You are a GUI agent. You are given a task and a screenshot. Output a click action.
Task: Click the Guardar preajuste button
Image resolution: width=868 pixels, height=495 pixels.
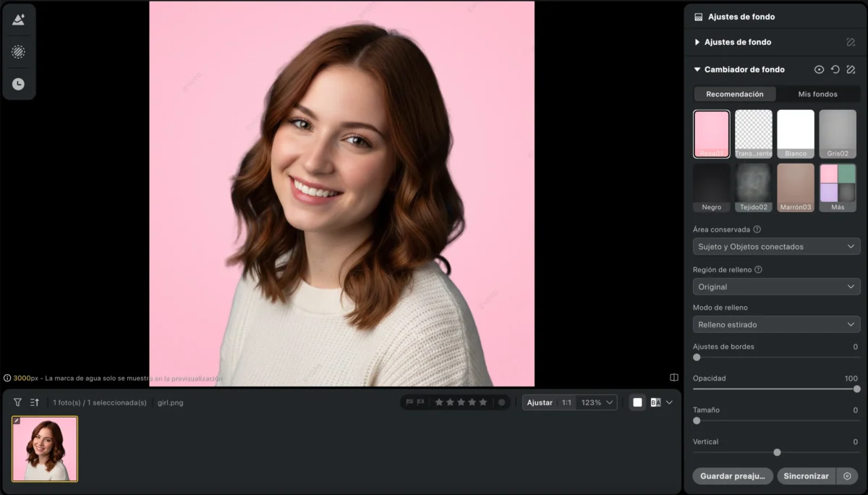tap(732, 476)
